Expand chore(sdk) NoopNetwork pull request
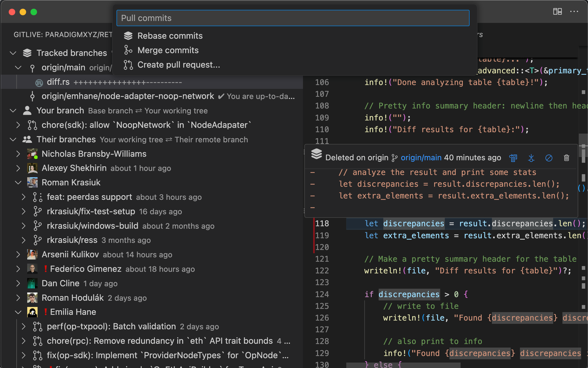The height and width of the screenshot is (368, 588). pyautogui.click(x=18, y=125)
